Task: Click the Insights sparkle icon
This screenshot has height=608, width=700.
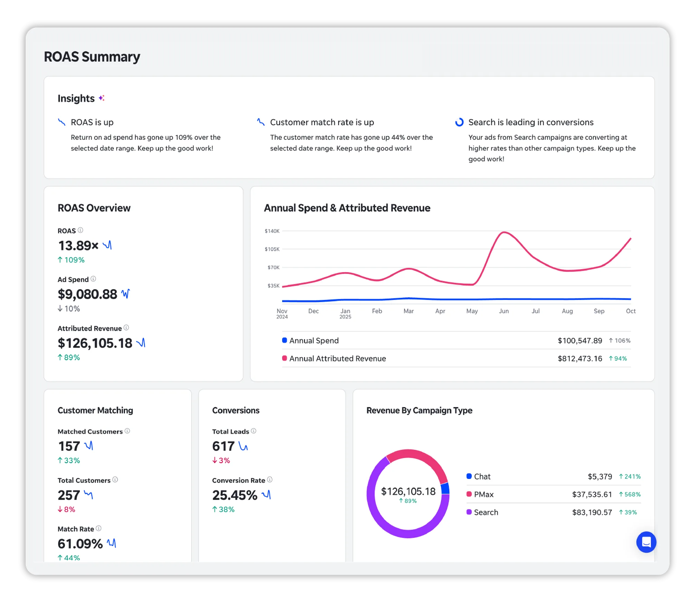Action: pos(101,98)
